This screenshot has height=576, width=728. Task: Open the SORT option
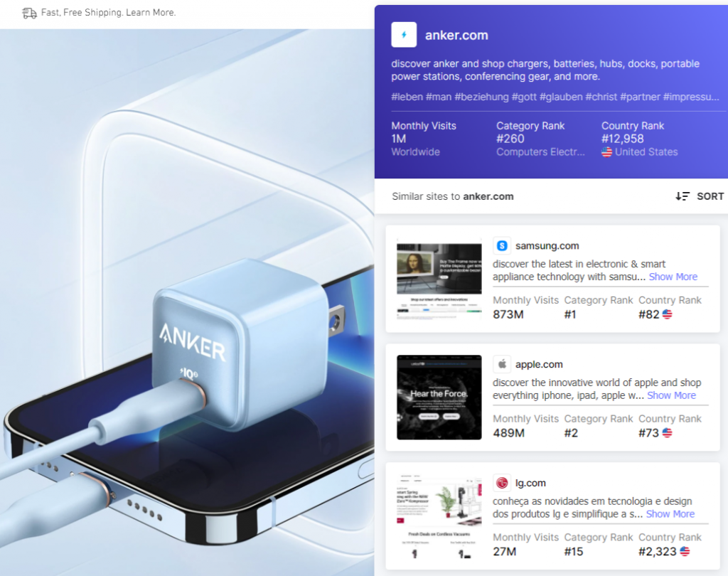[710, 196]
